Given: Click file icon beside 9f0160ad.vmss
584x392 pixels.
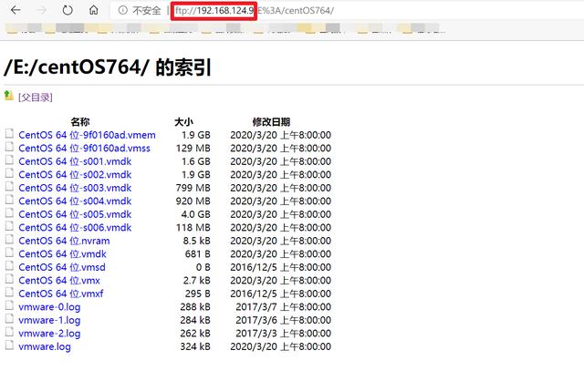Looking at the screenshot, I should (x=9, y=147).
